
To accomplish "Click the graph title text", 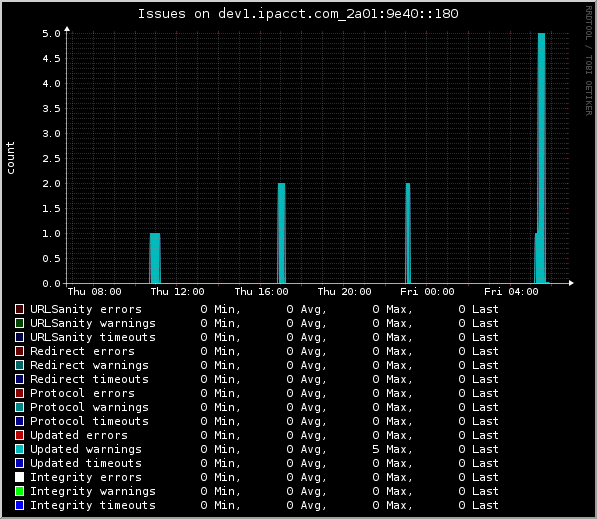I will pyautogui.click(x=298, y=14).
